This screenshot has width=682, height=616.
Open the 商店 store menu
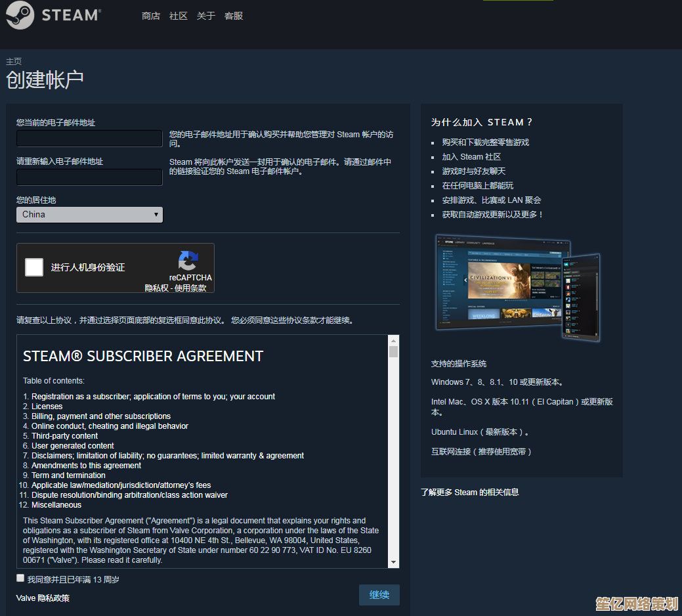click(151, 16)
